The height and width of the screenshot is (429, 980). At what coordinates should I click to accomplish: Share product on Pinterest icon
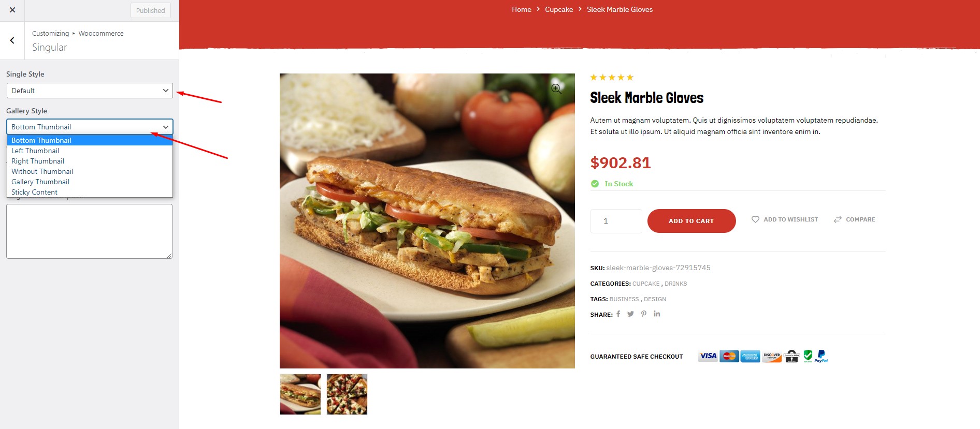[x=644, y=314]
